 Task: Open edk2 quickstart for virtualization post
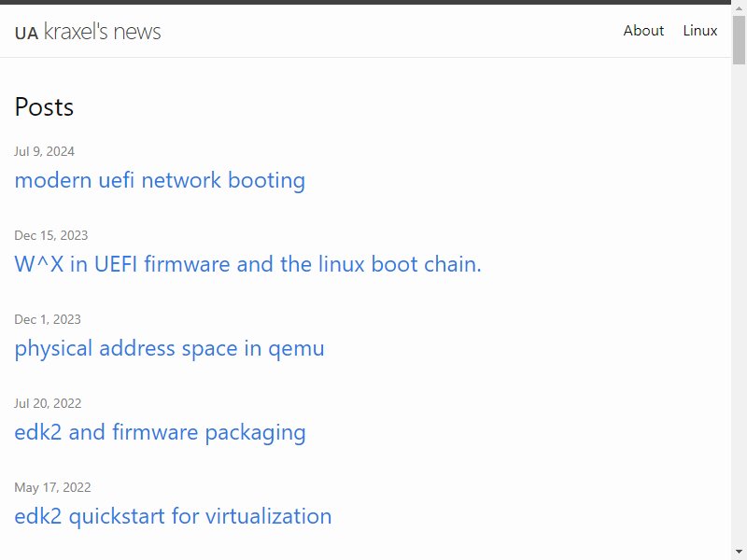(x=173, y=517)
